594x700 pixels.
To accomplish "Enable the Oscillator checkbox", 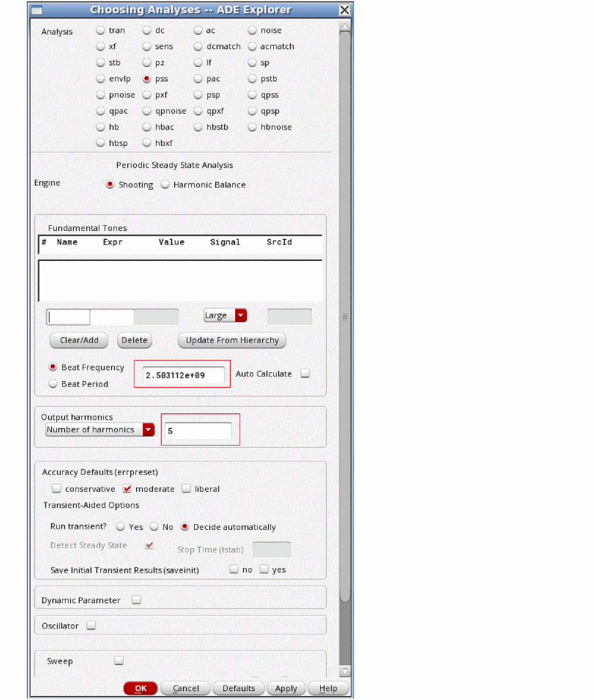I will pyautogui.click(x=91, y=626).
